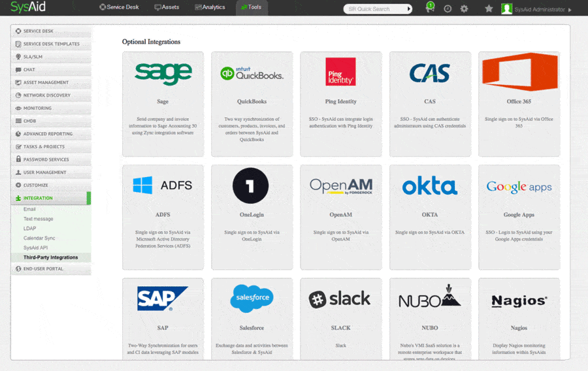Select the OpenAM logo
This screenshot has height=371, width=588.
[x=341, y=186]
